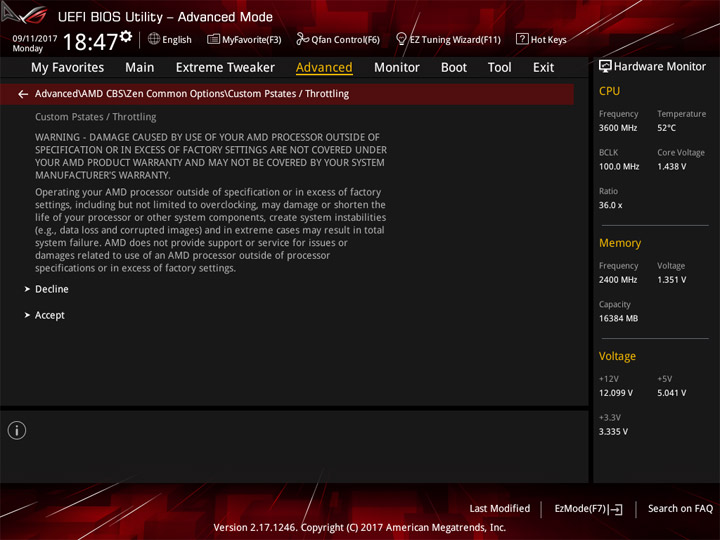Click CPU temperature 52°C value

point(666,128)
